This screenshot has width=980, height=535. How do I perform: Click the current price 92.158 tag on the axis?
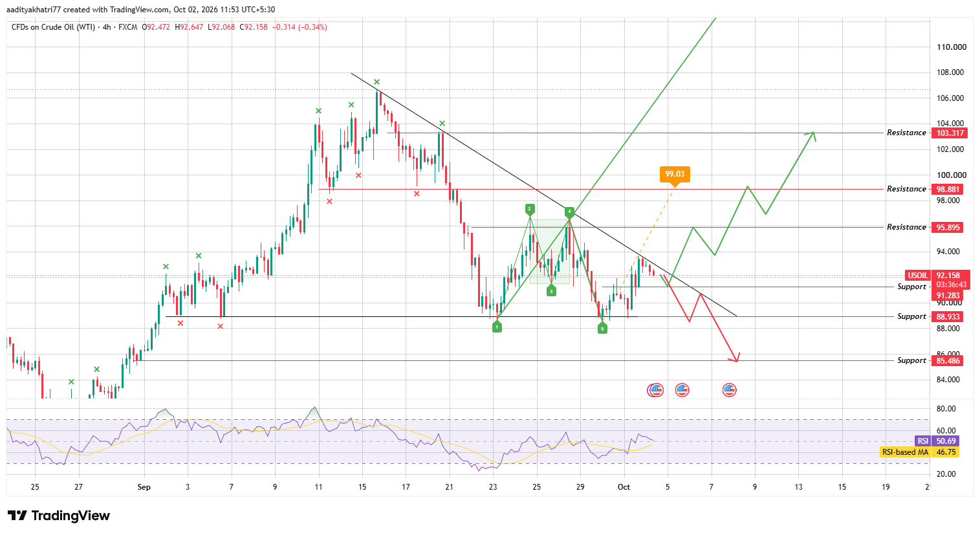950,276
